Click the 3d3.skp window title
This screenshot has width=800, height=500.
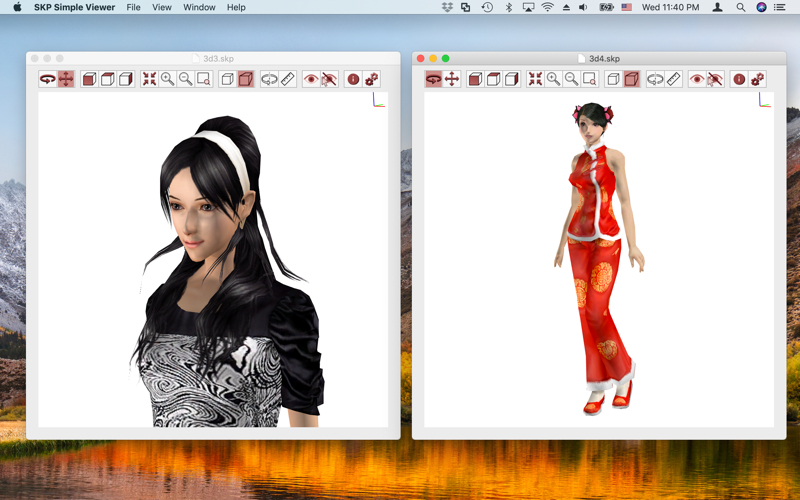[x=218, y=59]
